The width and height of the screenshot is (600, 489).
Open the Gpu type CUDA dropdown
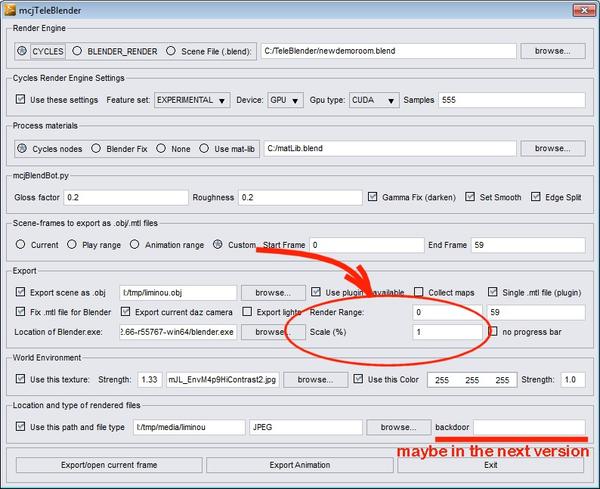[374, 100]
